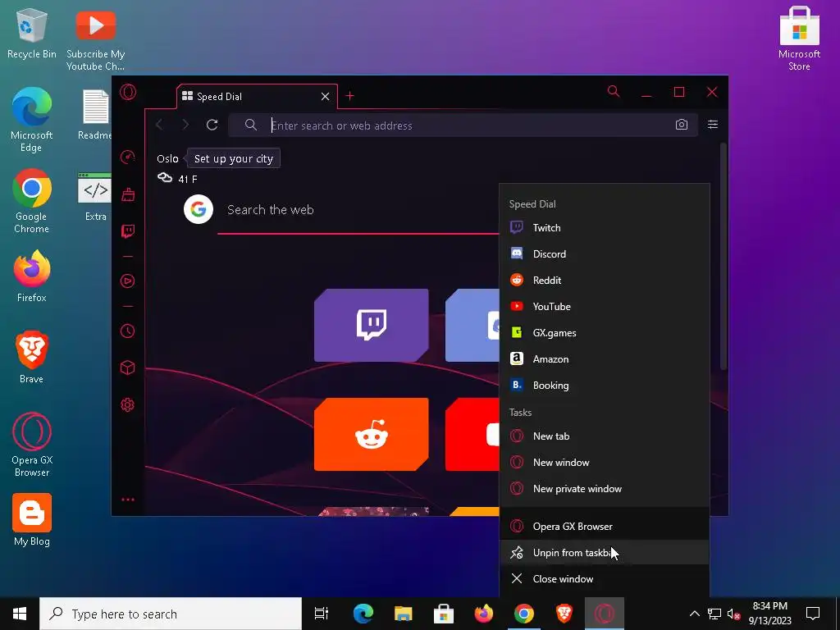
Task: Click Unpin from taskbar
Action: coord(605,552)
